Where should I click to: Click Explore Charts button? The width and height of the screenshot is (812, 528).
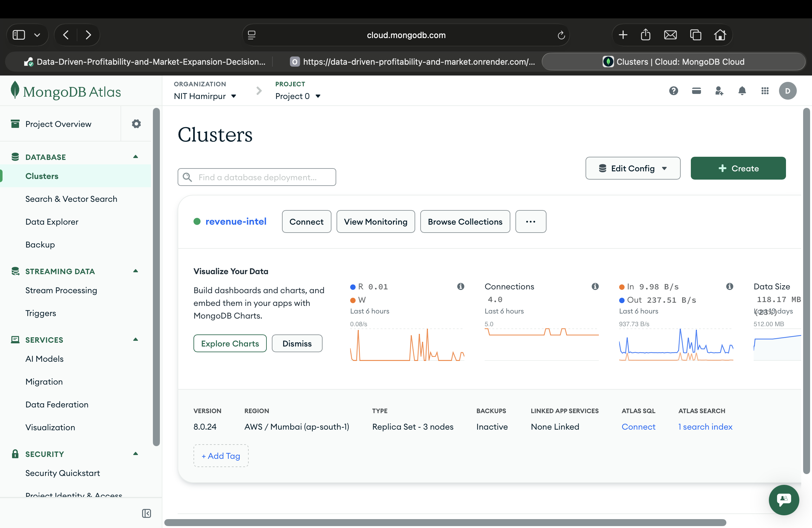(230, 343)
